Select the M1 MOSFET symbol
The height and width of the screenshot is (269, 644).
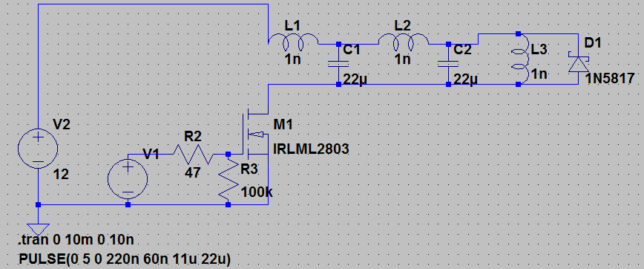[x=254, y=134]
